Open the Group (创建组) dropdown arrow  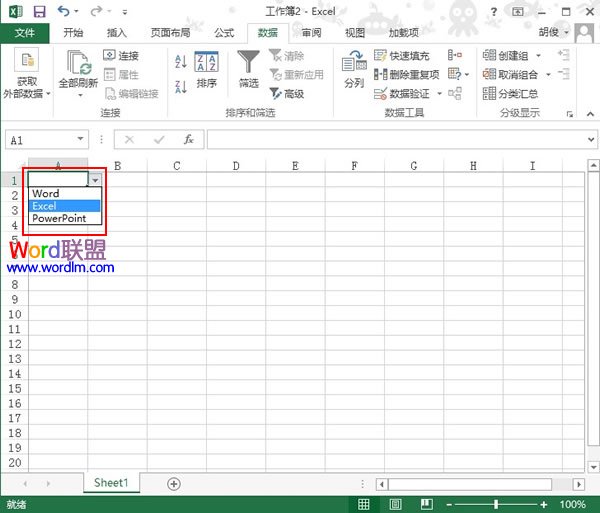(x=538, y=56)
